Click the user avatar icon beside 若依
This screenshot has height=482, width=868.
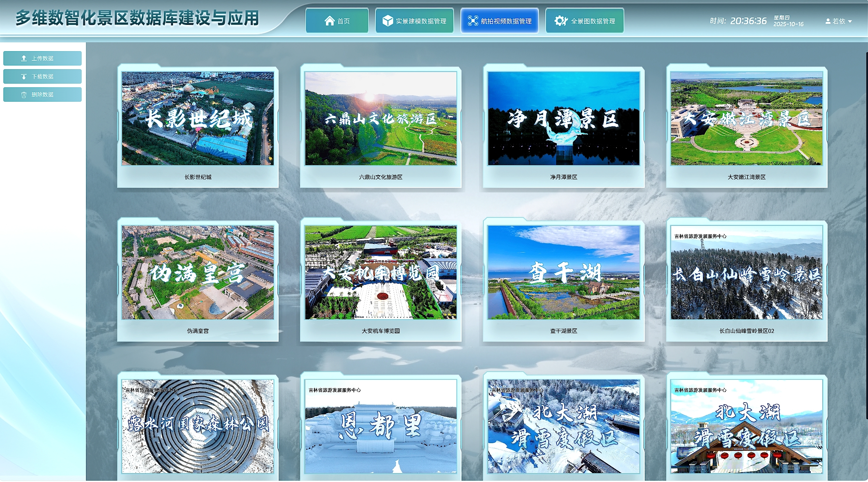[828, 21]
